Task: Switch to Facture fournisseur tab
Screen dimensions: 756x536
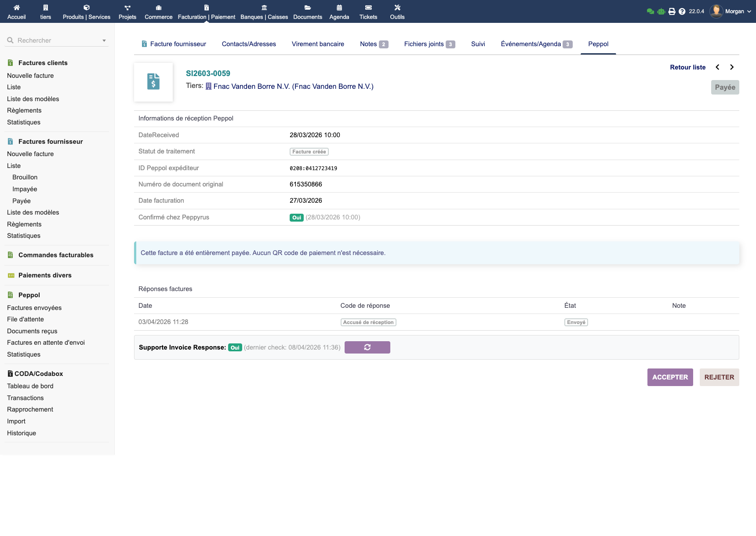Action: click(x=174, y=44)
